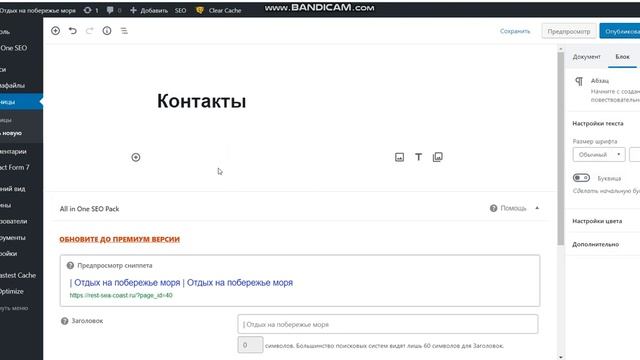Viewport: 640px width, 360px height.
Task: Insert an image block via image icon
Action: (400, 157)
